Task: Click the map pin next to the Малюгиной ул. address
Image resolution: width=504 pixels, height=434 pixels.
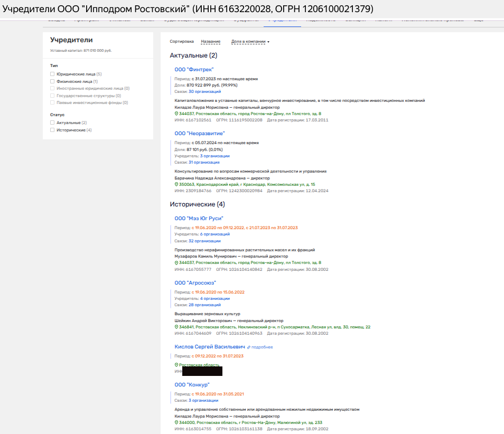Action: click(x=176, y=422)
